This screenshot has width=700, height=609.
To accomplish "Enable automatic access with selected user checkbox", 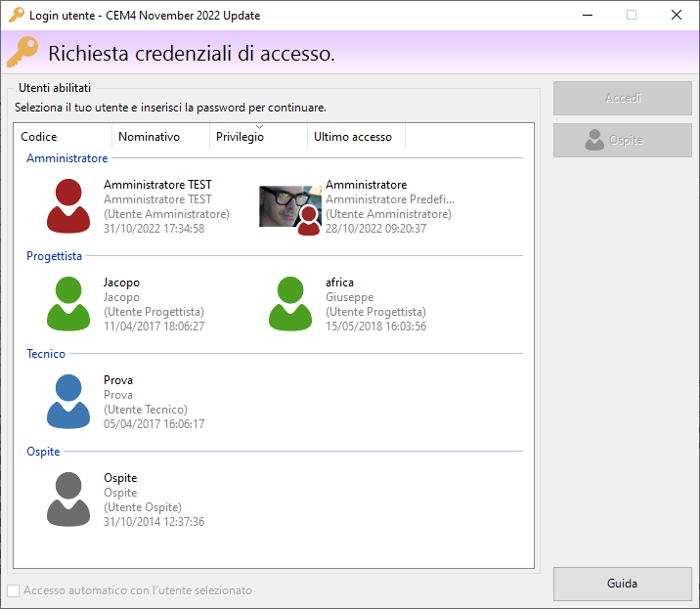I will (14, 590).
